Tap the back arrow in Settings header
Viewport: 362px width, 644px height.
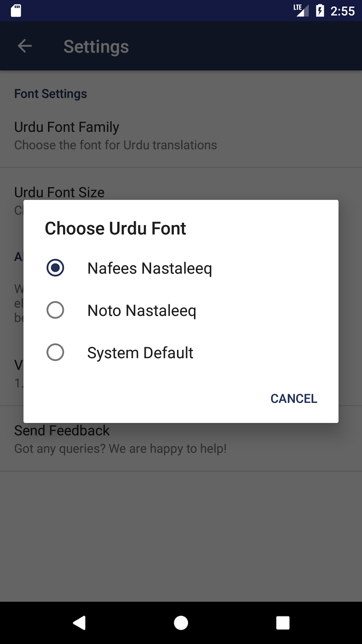pyautogui.click(x=25, y=46)
